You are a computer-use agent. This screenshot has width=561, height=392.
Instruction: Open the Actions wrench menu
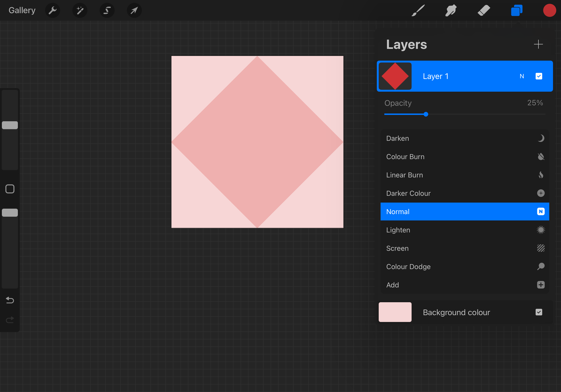click(53, 11)
